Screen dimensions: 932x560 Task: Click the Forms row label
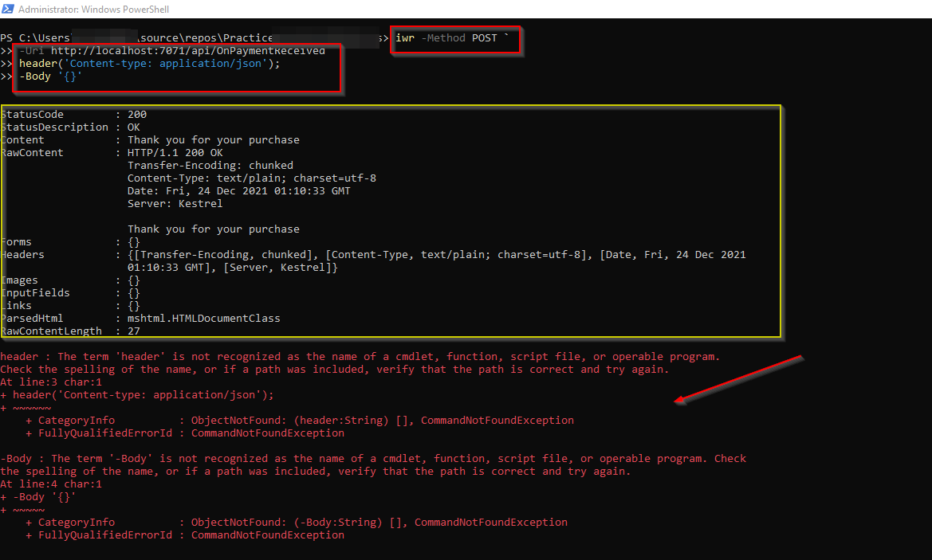pos(16,242)
